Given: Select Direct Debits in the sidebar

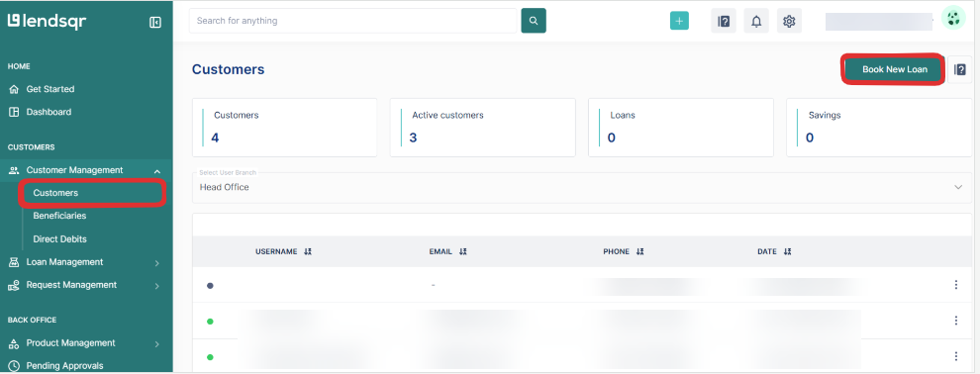Looking at the screenshot, I should 60,239.
